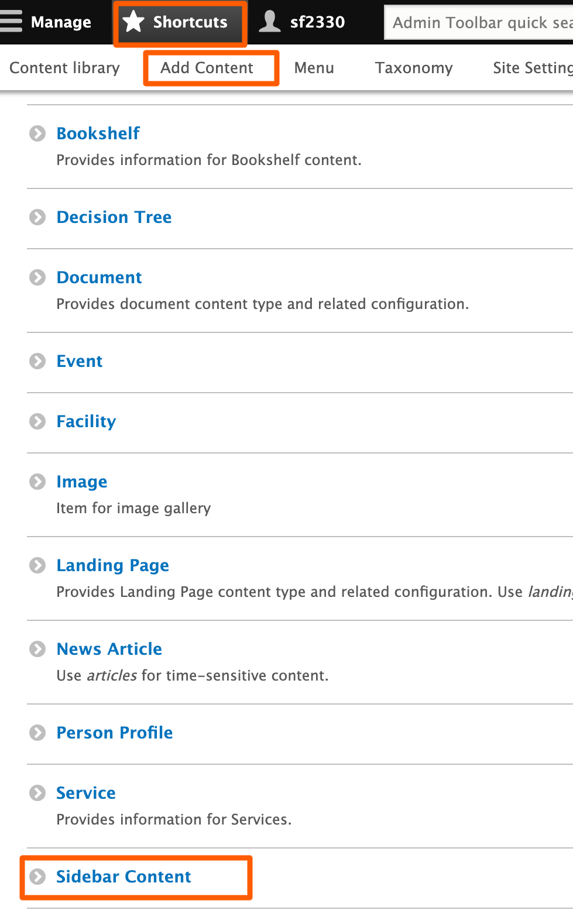The image size is (573, 924).
Task: Click the 'Provides Landing Page content type' description
Action: pyautogui.click(x=315, y=592)
